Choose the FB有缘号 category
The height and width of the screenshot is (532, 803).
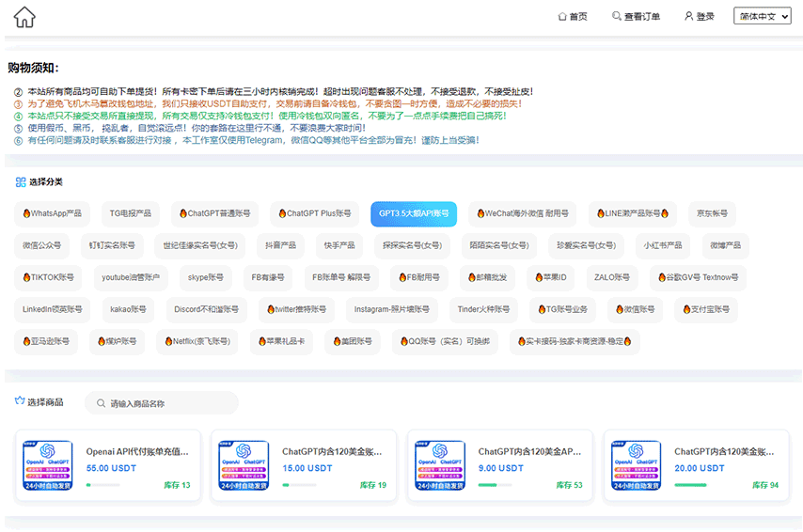tap(268, 277)
